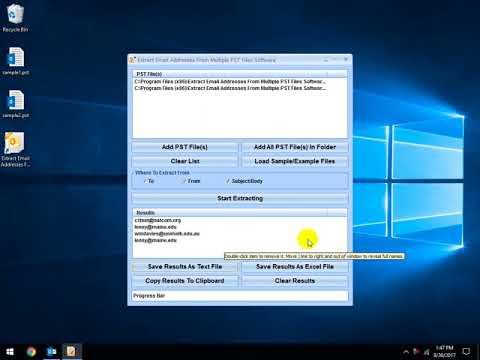The width and height of the screenshot is (480, 360).
Task: Copy Results To Clipboard
Action: (185, 281)
